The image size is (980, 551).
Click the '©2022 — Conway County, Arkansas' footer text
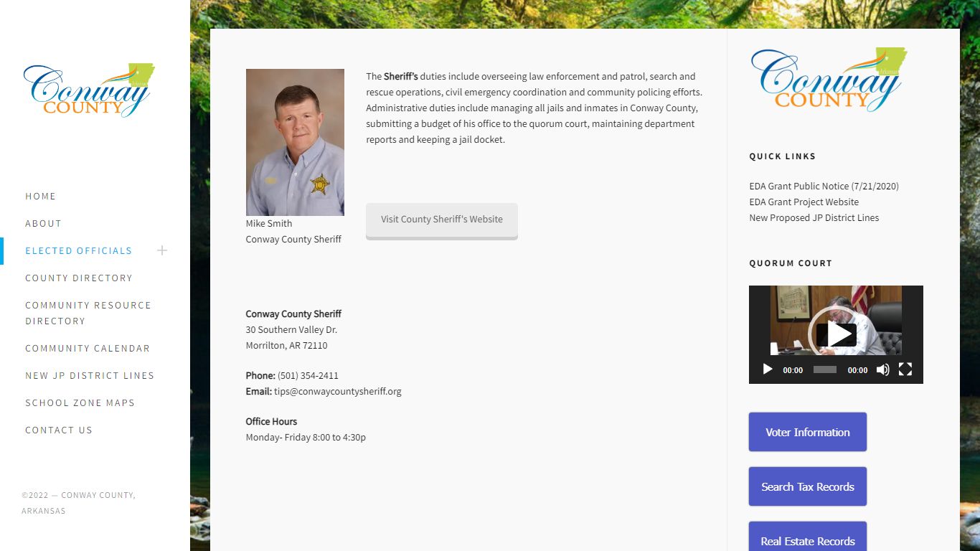pos(78,503)
